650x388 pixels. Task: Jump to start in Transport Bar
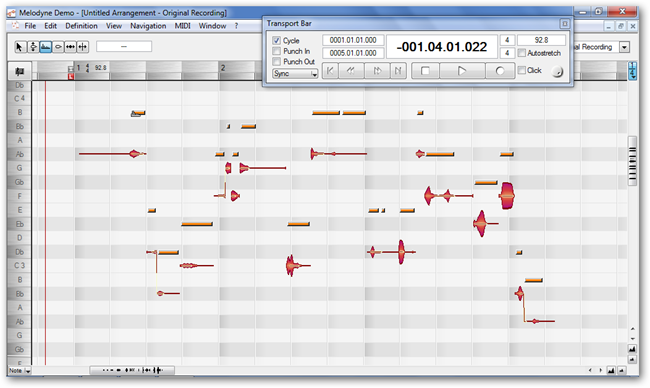pyautogui.click(x=330, y=71)
